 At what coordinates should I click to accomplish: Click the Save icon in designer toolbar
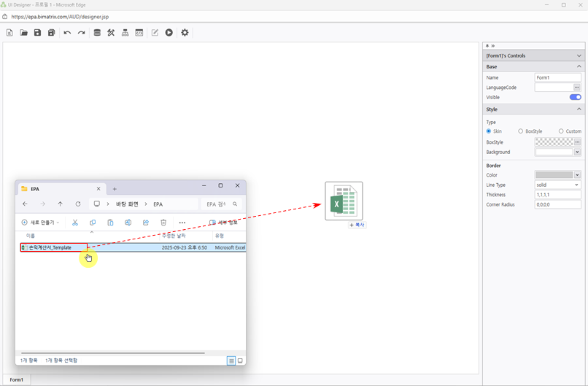[37, 33]
